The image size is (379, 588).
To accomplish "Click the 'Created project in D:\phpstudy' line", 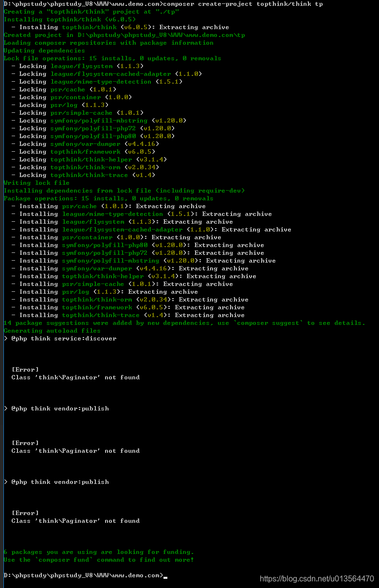I will tap(124, 35).
